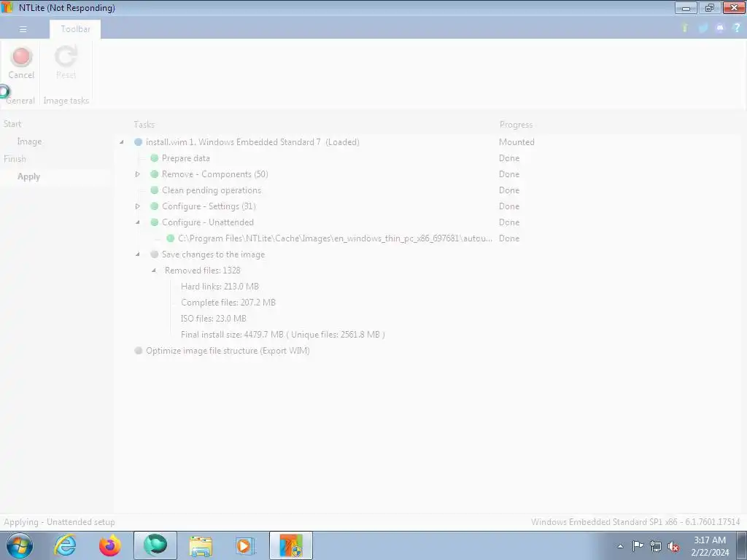Click green dot beside autounattend file path
The width and height of the screenshot is (747, 560).
point(171,238)
